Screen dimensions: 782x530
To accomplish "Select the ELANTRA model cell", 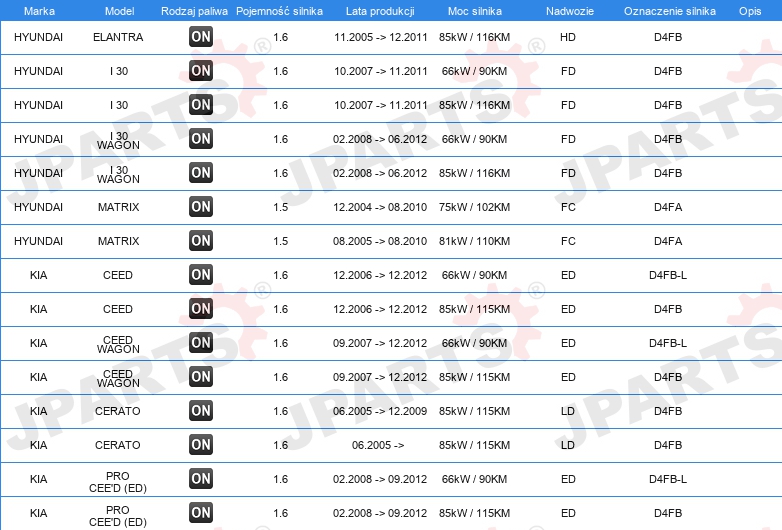I will tap(118, 37).
